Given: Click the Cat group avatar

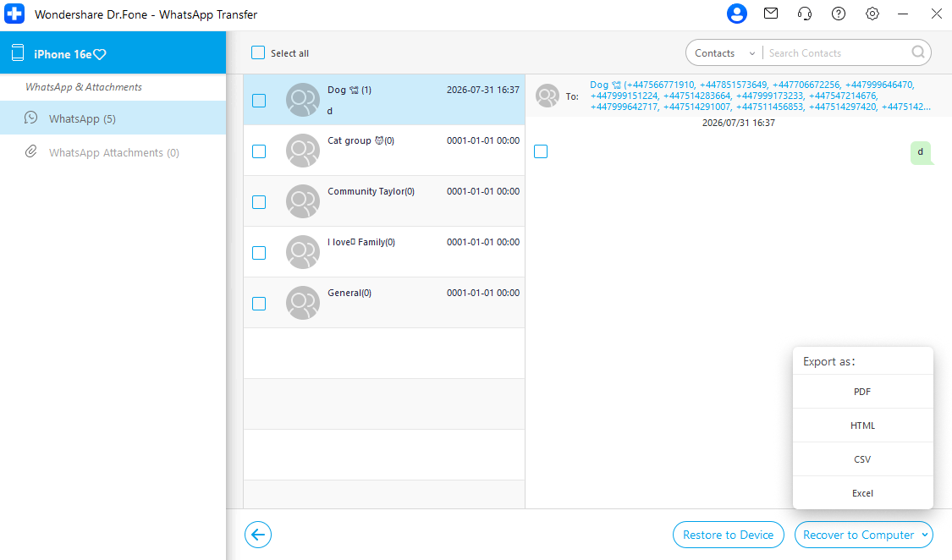Looking at the screenshot, I should (x=302, y=151).
